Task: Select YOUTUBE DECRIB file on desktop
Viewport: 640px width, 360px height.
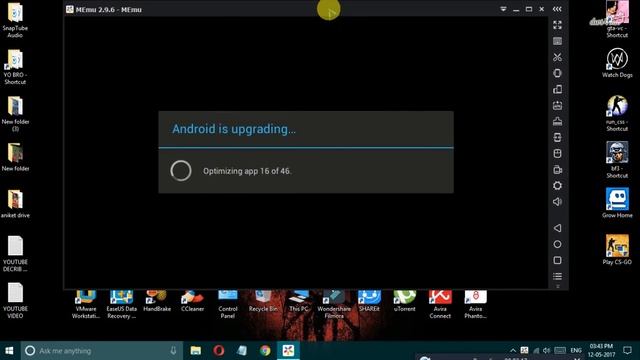Action: [x=15, y=254]
